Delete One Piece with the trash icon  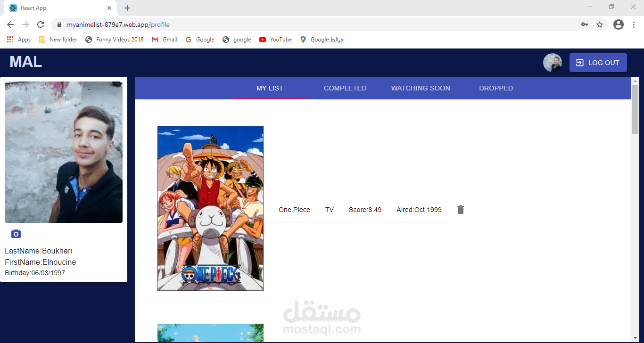coord(461,210)
